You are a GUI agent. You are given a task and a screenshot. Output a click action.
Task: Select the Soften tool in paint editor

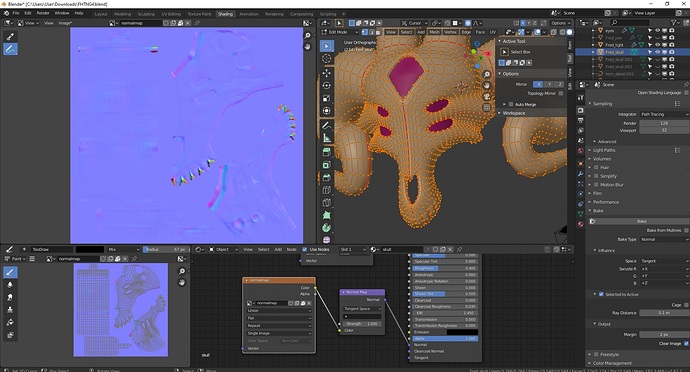pyautogui.click(x=11, y=285)
